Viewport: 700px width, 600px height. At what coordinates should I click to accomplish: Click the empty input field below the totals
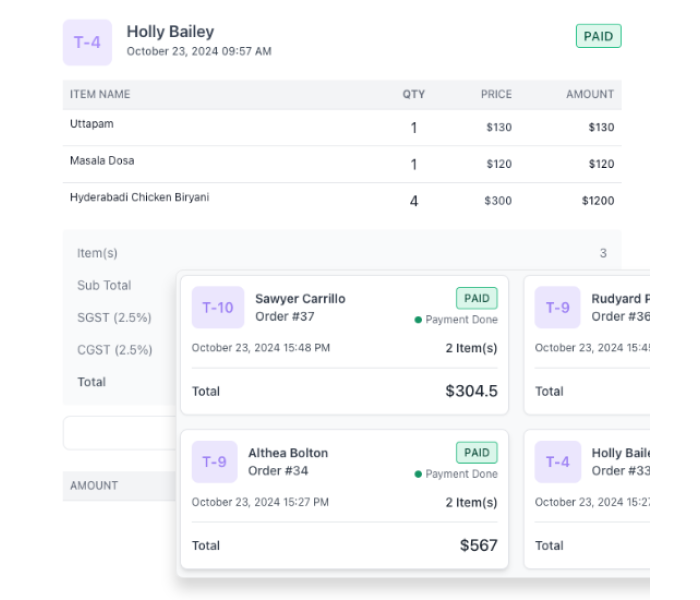(x=120, y=433)
